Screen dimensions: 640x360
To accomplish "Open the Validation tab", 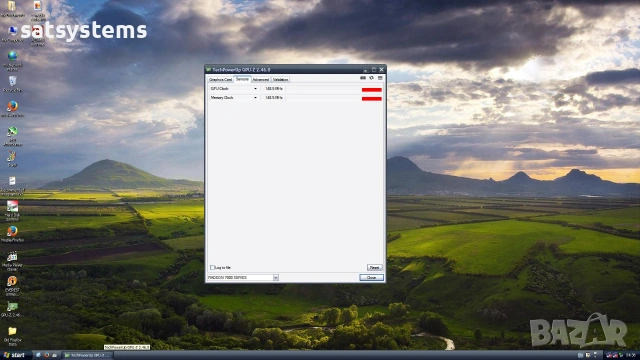I will [280, 80].
